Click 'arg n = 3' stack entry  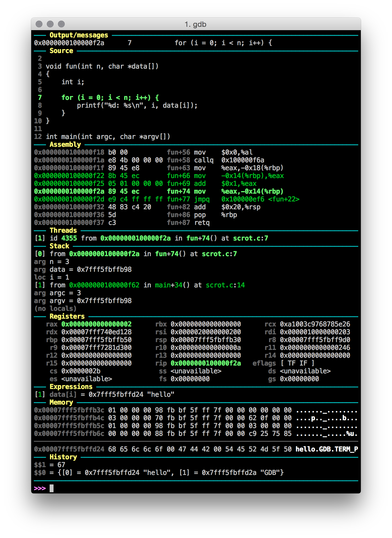coord(52,262)
